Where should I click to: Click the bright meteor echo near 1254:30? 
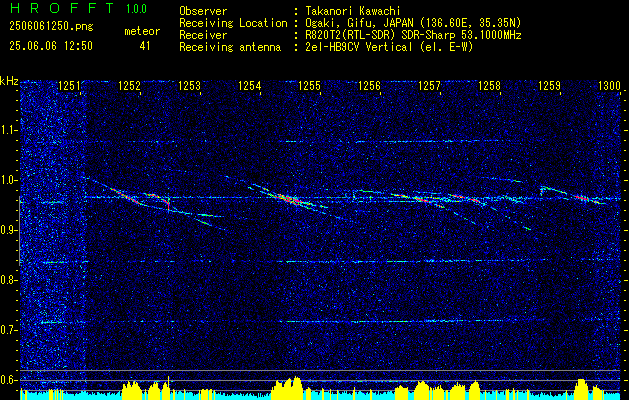288,199
